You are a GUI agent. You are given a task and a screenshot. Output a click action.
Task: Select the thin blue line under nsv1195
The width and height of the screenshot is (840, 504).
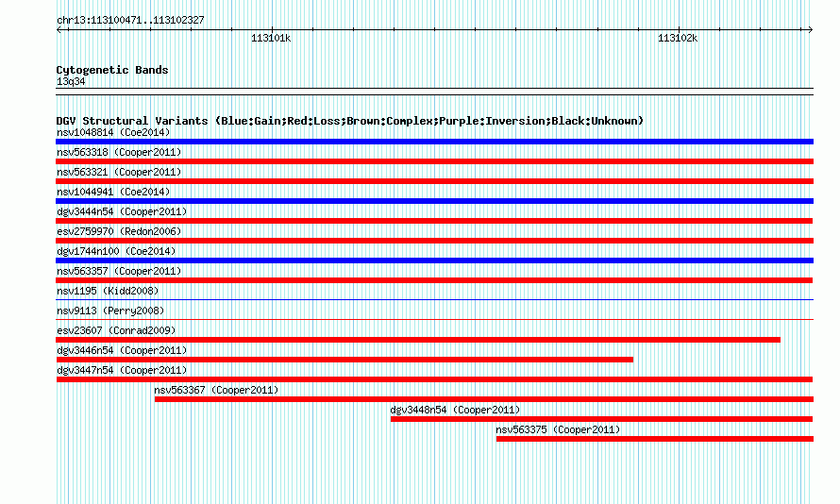coord(434,300)
